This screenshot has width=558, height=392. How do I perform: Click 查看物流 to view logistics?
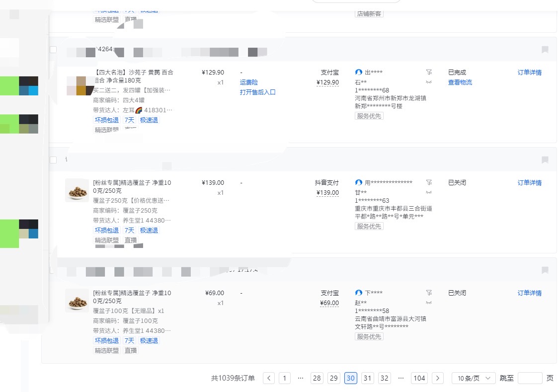coord(460,82)
